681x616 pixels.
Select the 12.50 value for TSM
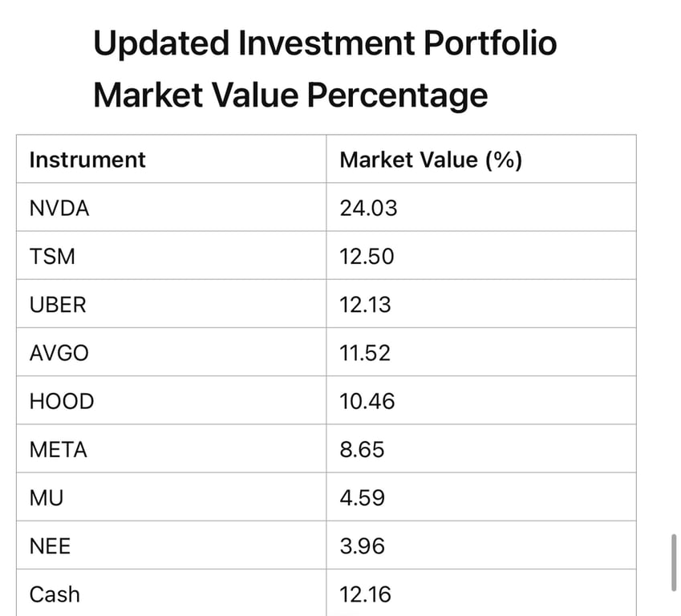[367, 257]
